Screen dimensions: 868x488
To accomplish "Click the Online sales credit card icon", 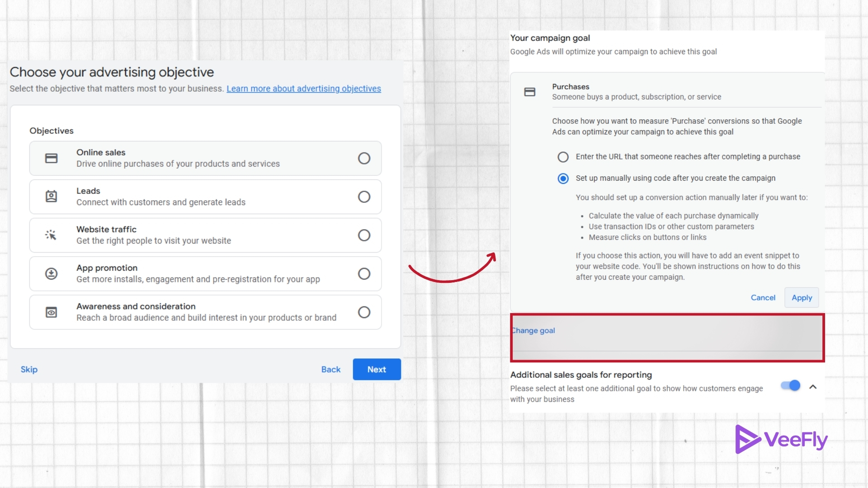I will pyautogui.click(x=52, y=158).
